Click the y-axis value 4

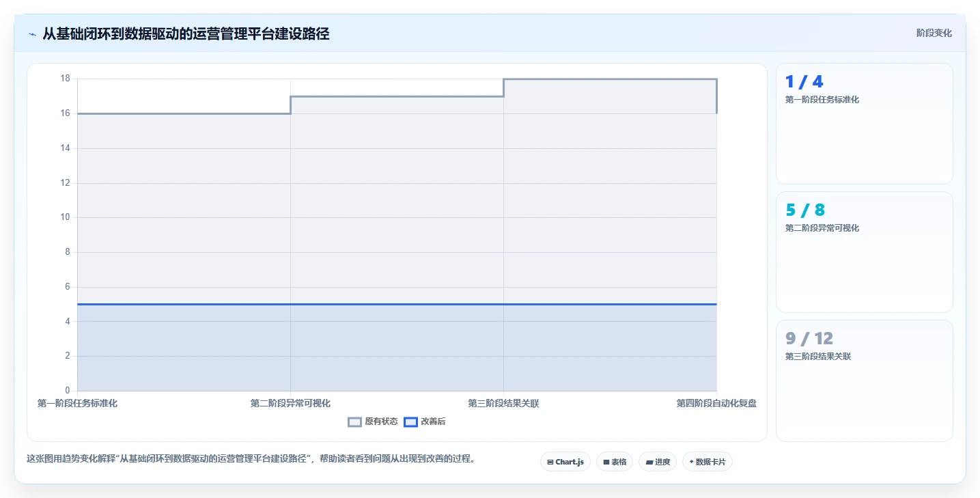pyautogui.click(x=68, y=321)
